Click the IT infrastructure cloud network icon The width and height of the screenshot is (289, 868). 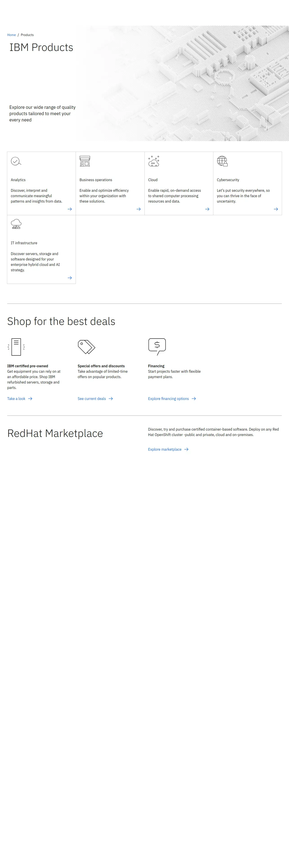pos(16,224)
